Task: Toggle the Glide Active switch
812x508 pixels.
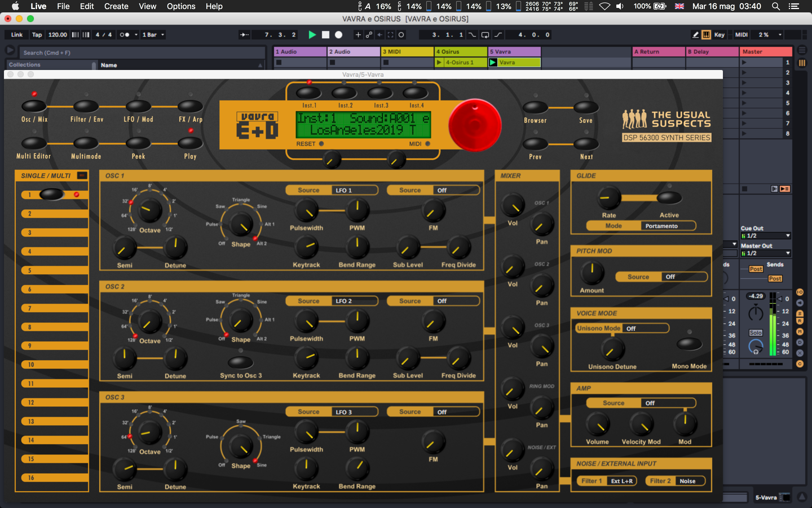Action: click(669, 198)
